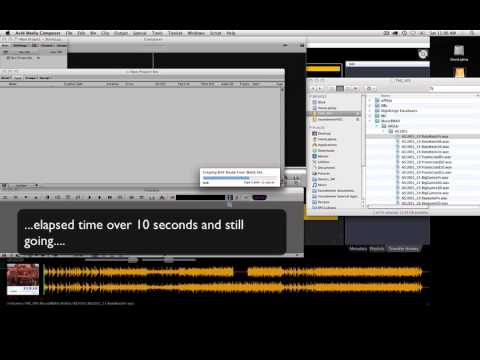The width and height of the screenshot is (480, 360).
Task: Click the search field in the audio app
Action: coord(387,64)
